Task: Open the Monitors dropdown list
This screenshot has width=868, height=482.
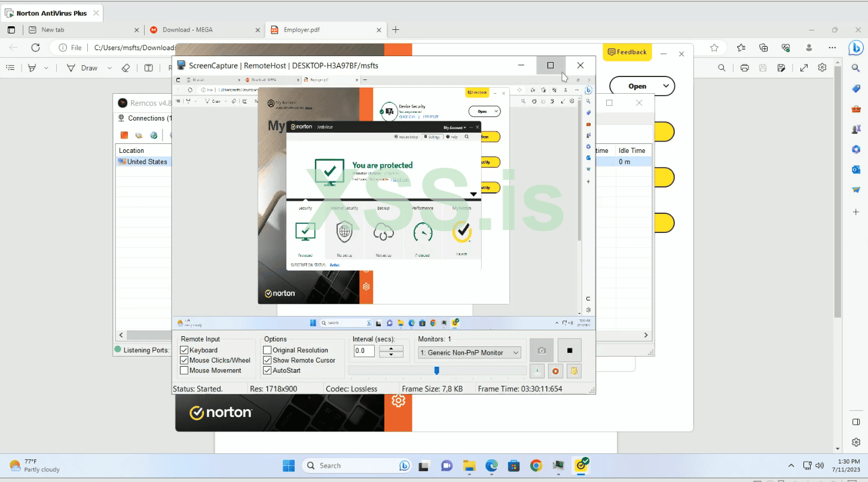Action: pyautogui.click(x=469, y=353)
